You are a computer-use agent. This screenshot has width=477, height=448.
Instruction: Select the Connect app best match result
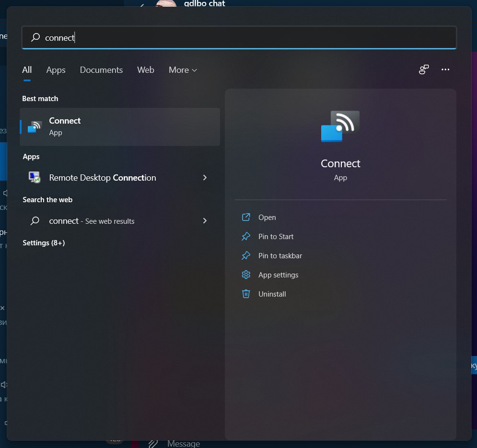[120, 127]
